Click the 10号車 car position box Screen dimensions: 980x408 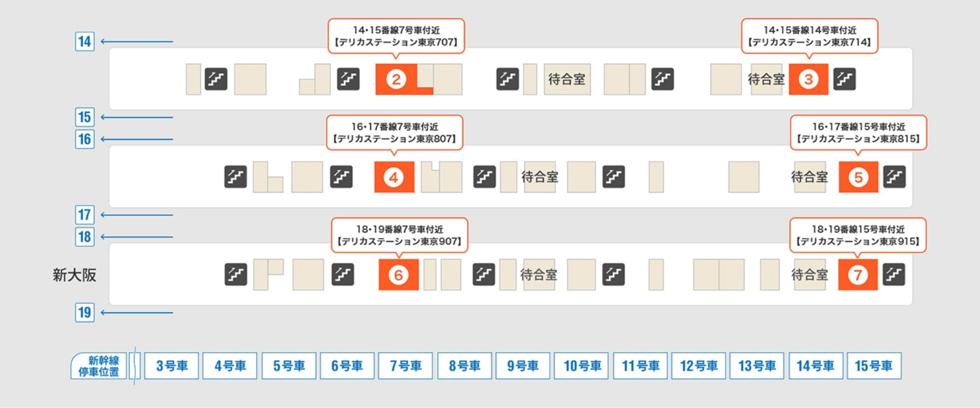click(582, 366)
